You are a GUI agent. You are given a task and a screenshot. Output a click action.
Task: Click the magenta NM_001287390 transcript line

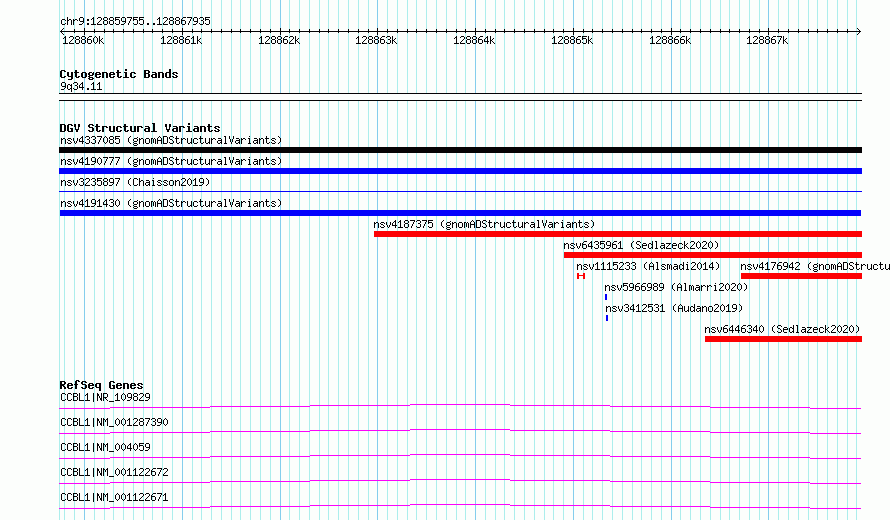[460, 431]
